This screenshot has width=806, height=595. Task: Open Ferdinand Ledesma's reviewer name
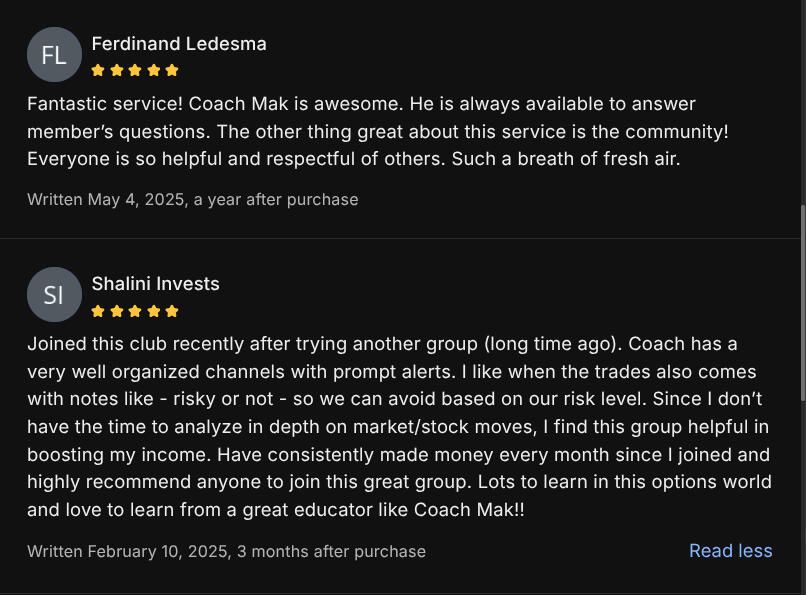tap(179, 44)
